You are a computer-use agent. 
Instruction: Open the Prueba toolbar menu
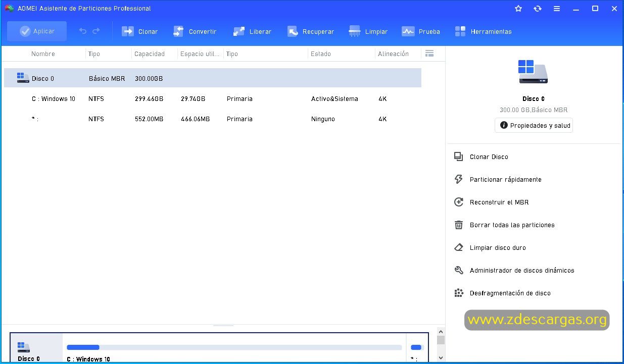tap(421, 31)
